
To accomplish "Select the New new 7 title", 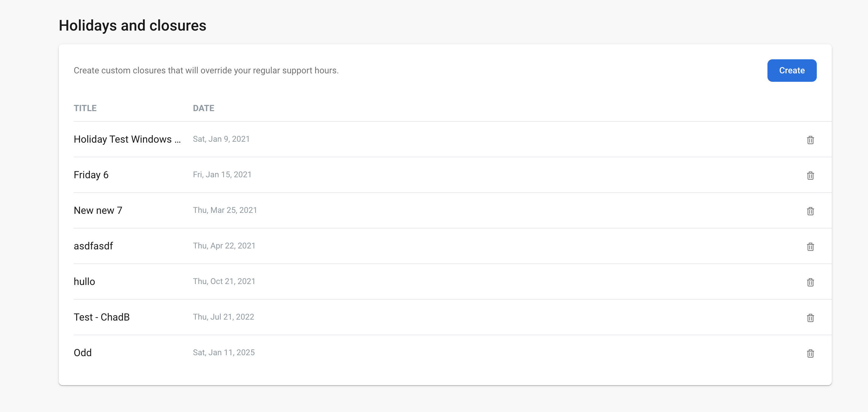I will (98, 211).
